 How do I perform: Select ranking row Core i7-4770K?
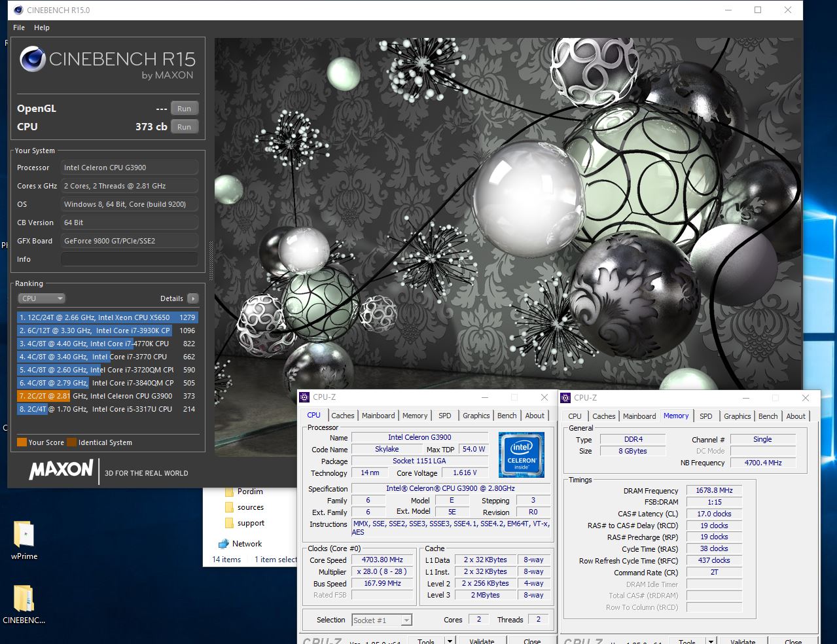(x=107, y=344)
